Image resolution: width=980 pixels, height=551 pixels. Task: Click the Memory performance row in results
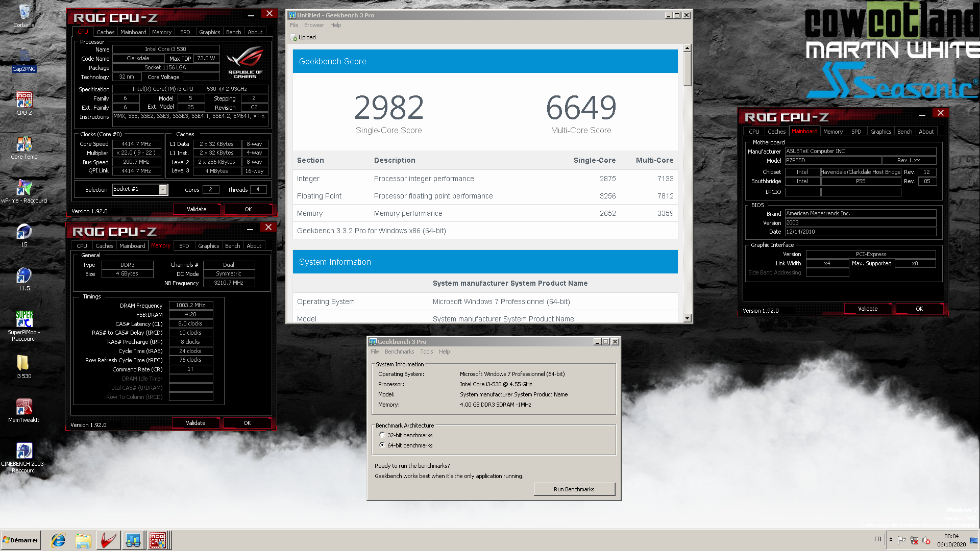click(x=485, y=213)
